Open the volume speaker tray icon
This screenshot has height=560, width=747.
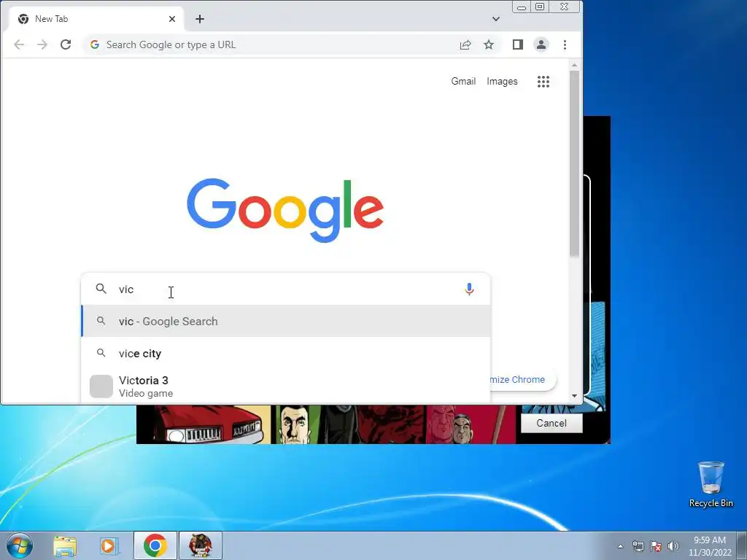tap(673, 546)
